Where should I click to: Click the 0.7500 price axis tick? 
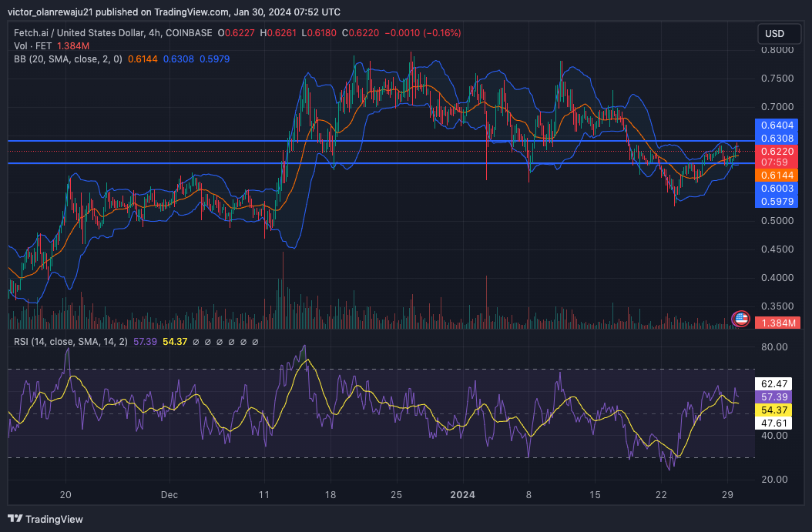(x=777, y=78)
